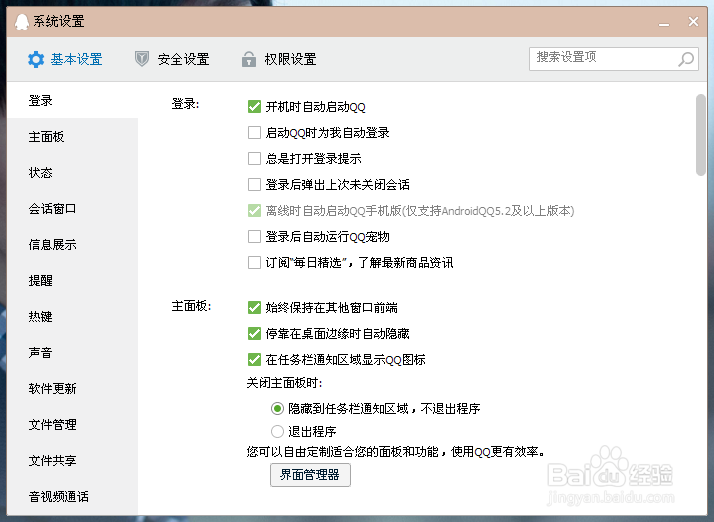This screenshot has width=714, height=522.
Task: Disable 停靠在桌面边缘时自动隐藏
Action: (x=254, y=333)
